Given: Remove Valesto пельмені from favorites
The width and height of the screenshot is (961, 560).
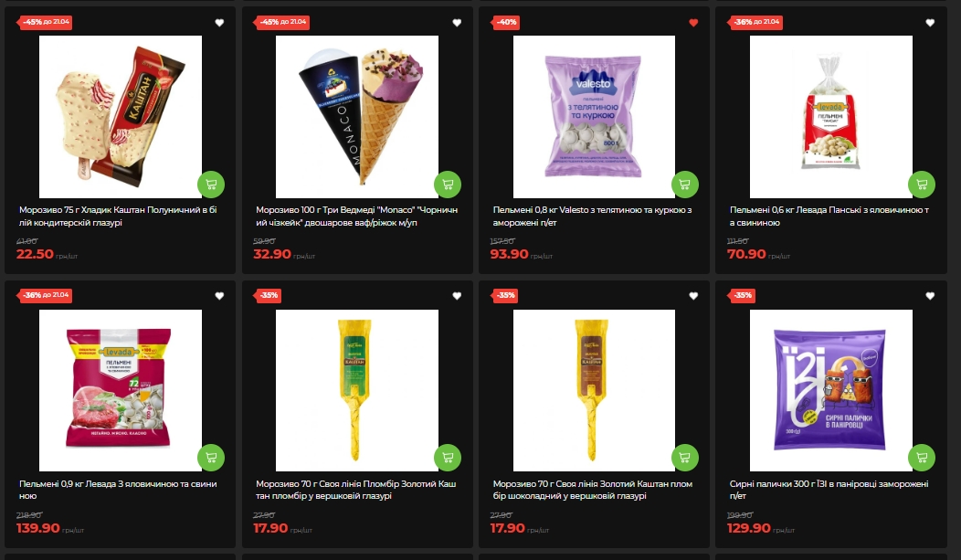Looking at the screenshot, I should [693, 23].
